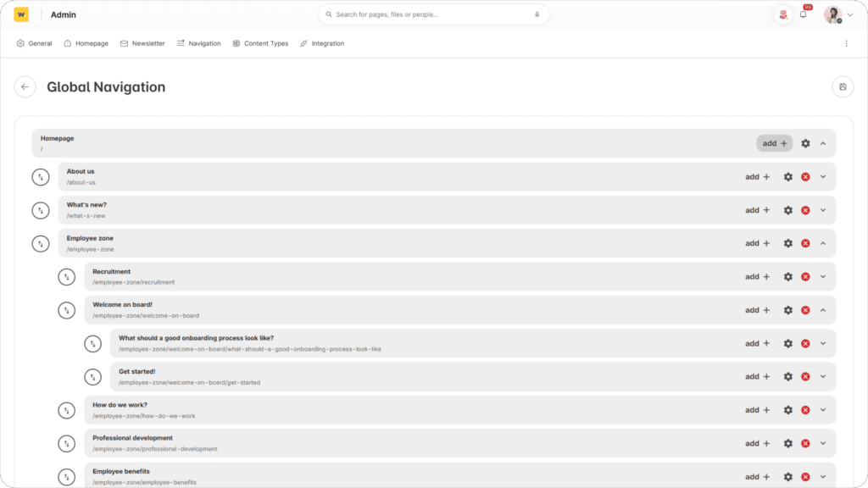Click the yellow W logo
The image size is (868, 488).
click(x=21, y=14)
